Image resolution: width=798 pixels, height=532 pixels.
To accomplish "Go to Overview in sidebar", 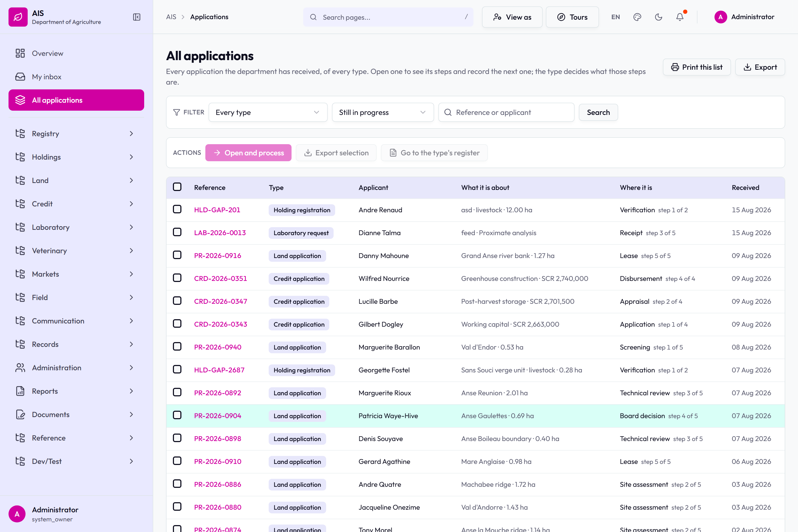I will pos(76,53).
